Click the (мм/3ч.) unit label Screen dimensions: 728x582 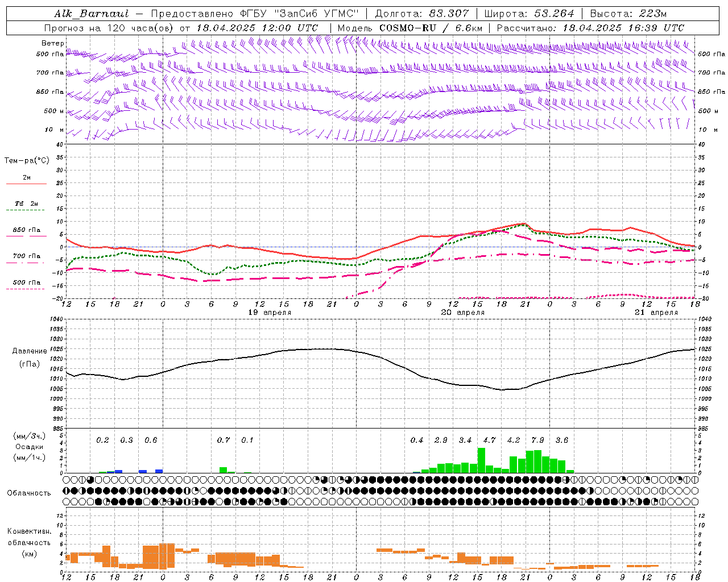[x=29, y=436]
